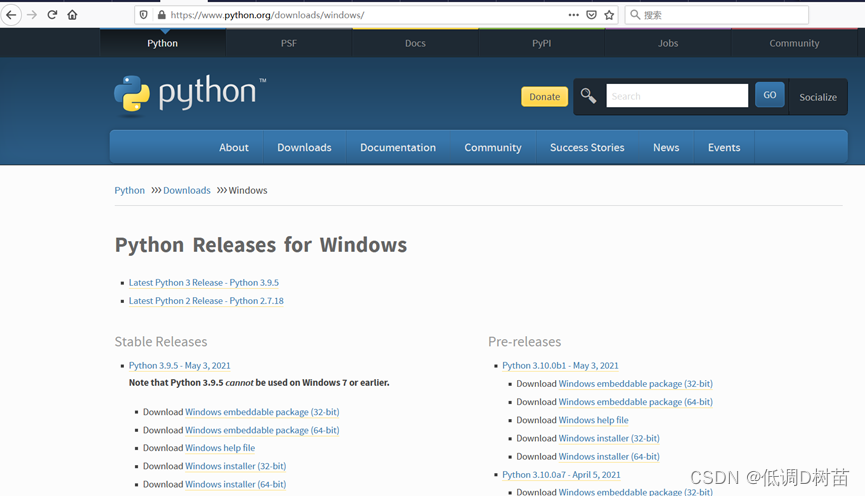
Task: Click the Windows breadcrumb text
Action: point(248,190)
